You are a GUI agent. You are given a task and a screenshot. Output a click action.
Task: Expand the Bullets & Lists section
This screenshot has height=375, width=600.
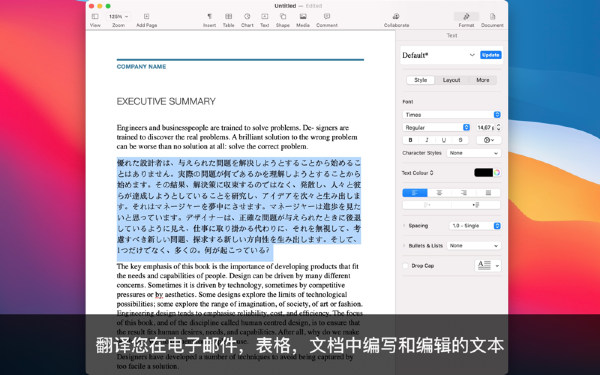coord(404,246)
